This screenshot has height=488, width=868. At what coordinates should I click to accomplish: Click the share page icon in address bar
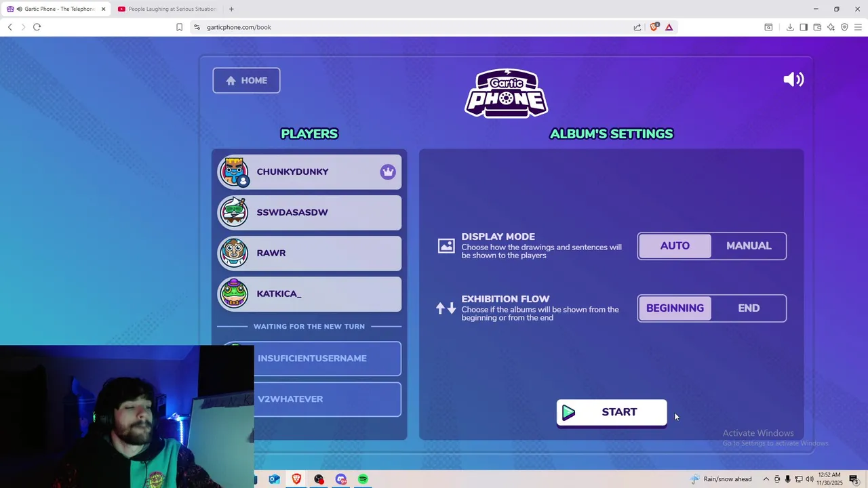tap(637, 27)
